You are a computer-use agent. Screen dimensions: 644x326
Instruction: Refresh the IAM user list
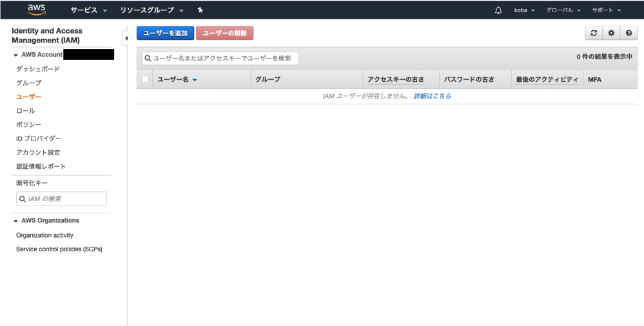coord(594,34)
